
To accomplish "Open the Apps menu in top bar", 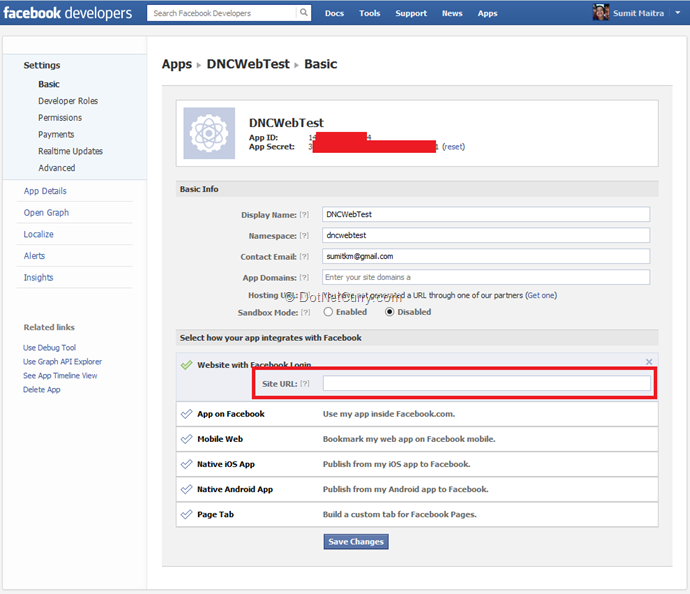I will click(488, 13).
